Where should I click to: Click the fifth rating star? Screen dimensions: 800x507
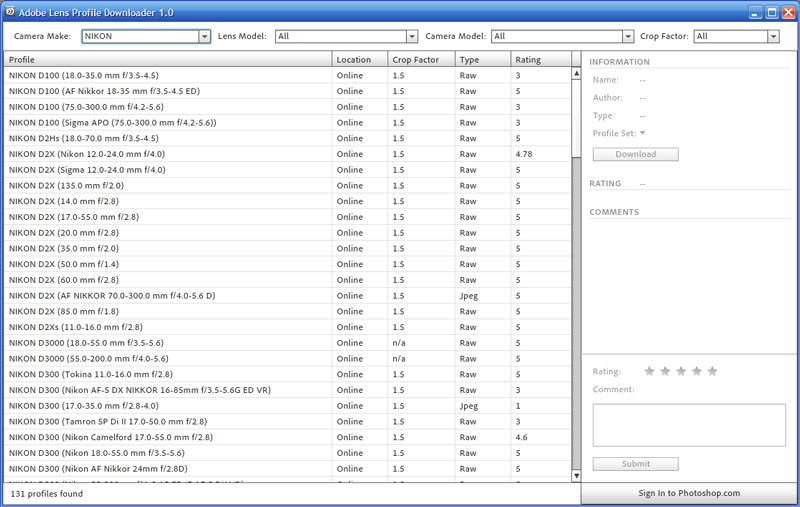[x=713, y=371]
